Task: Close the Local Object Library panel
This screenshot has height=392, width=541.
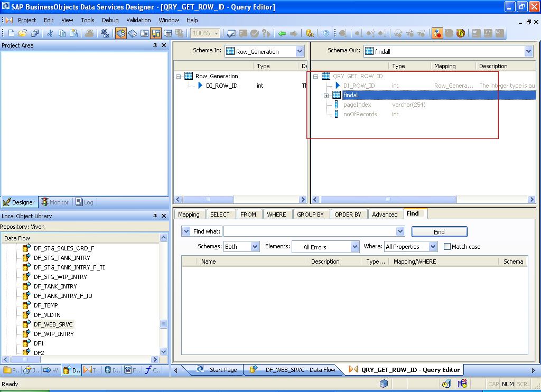Action: [x=164, y=216]
